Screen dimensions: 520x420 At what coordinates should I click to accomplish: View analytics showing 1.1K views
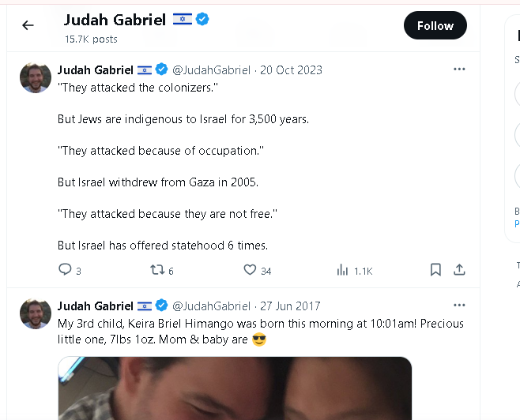(342, 270)
